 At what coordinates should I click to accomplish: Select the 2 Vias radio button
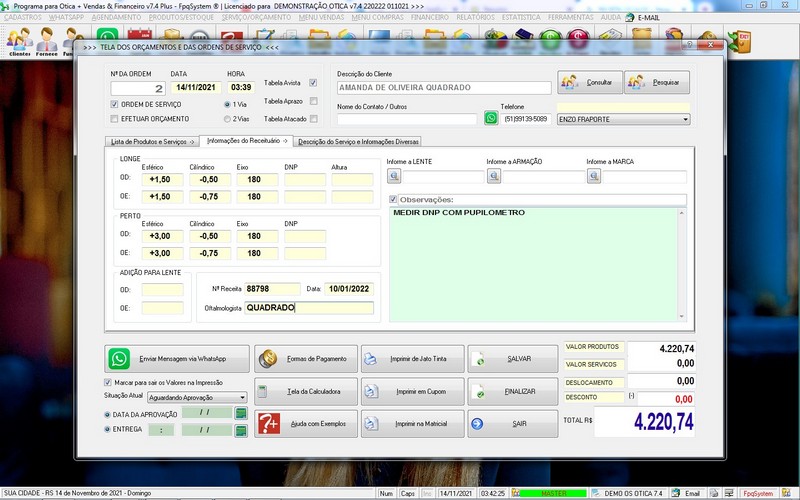tap(228, 118)
